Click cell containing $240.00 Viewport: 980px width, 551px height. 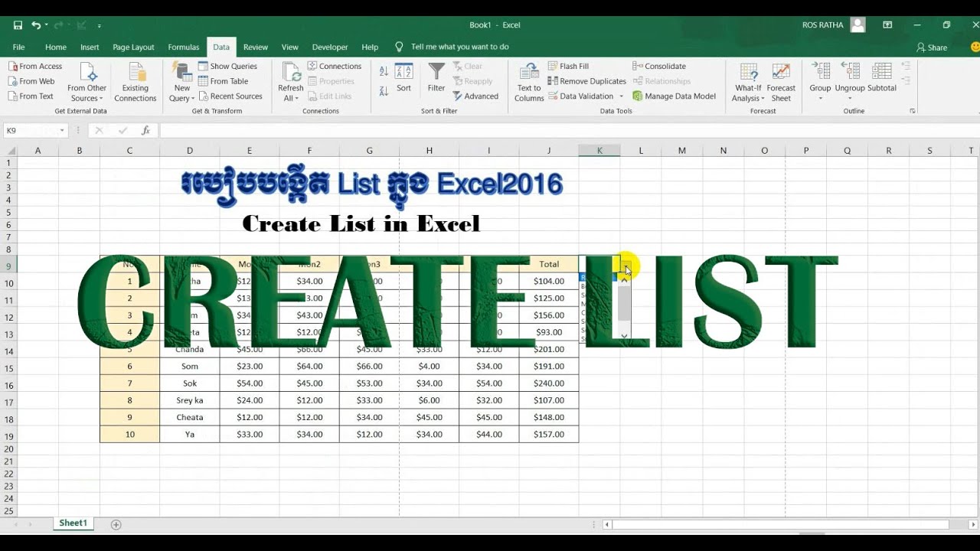pos(549,383)
